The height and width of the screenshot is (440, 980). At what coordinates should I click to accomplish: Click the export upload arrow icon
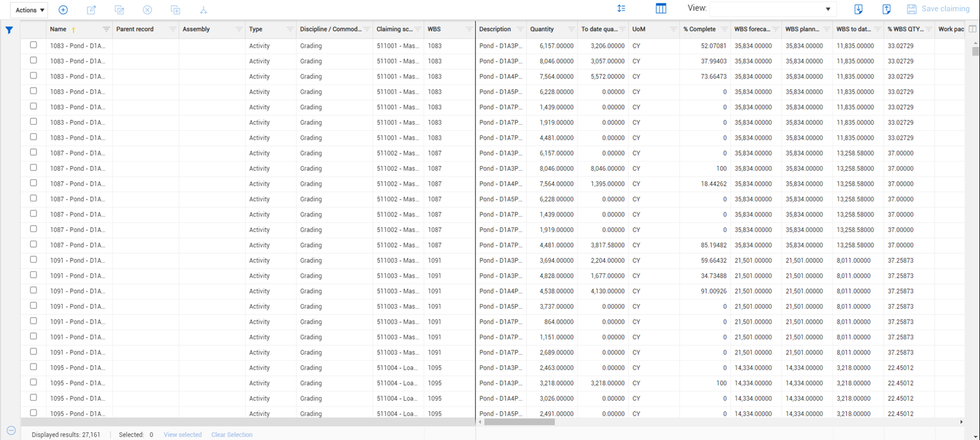[887, 9]
